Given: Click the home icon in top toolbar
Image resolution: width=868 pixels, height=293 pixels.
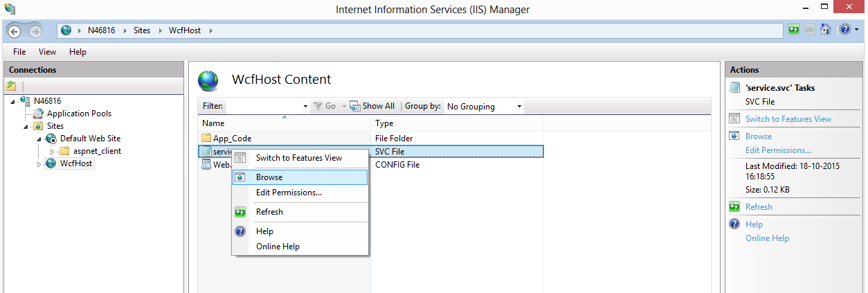Looking at the screenshot, I should 825,30.
